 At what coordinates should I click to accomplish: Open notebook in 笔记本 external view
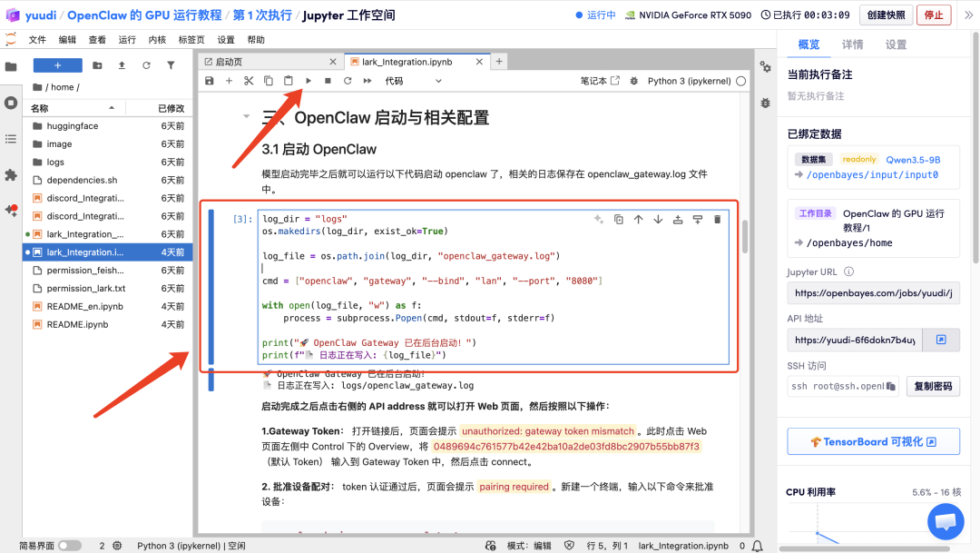(600, 81)
